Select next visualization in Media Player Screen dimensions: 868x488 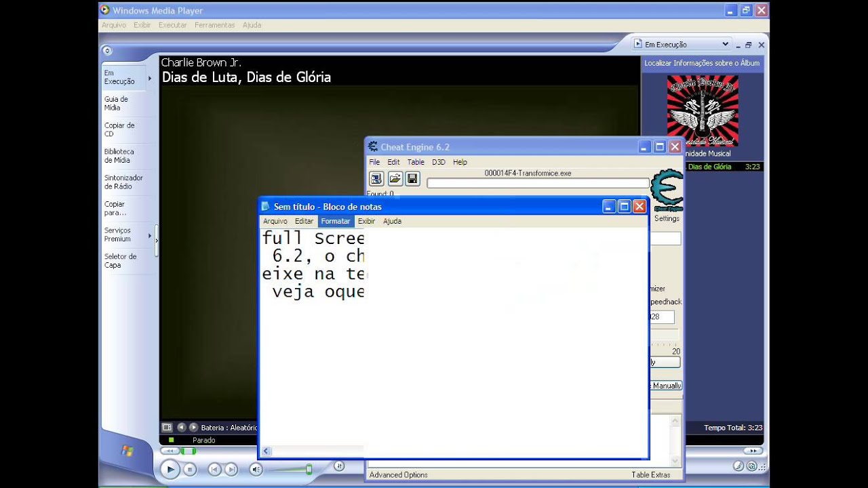[x=193, y=428]
